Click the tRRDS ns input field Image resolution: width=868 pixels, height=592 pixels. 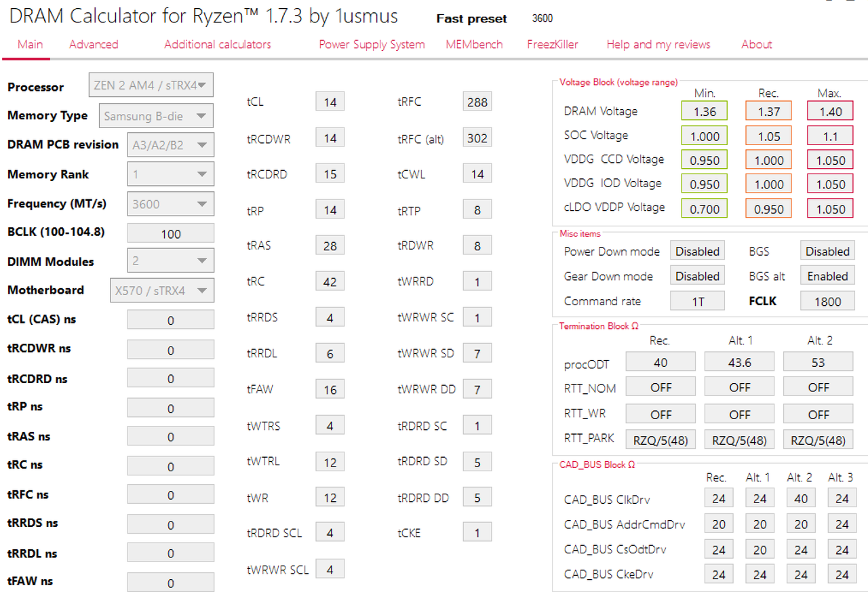point(171,525)
